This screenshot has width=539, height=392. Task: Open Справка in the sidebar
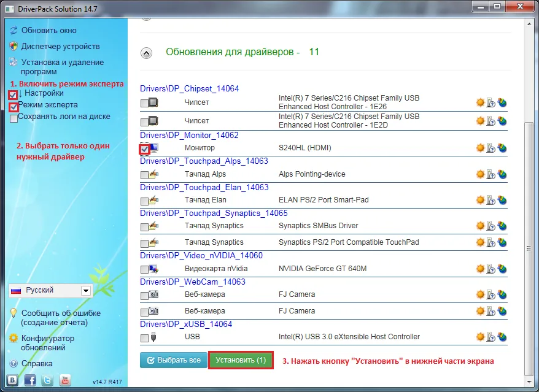tap(37, 363)
